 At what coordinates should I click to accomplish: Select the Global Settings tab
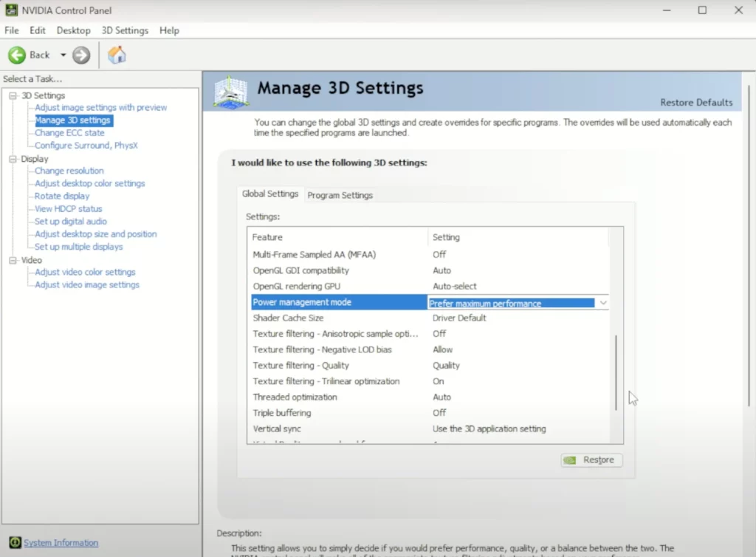coord(270,194)
